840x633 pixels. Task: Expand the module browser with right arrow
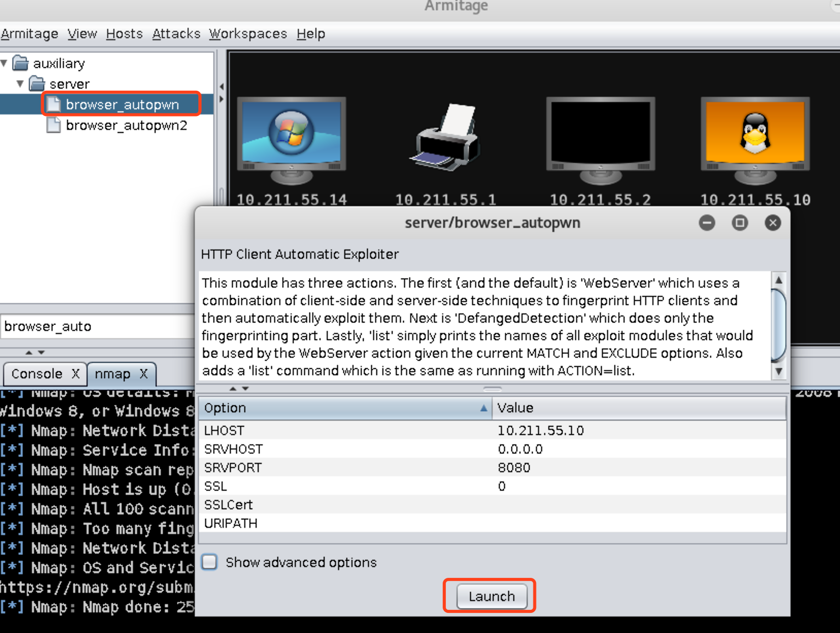pyautogui.click(x=222, y=98)
